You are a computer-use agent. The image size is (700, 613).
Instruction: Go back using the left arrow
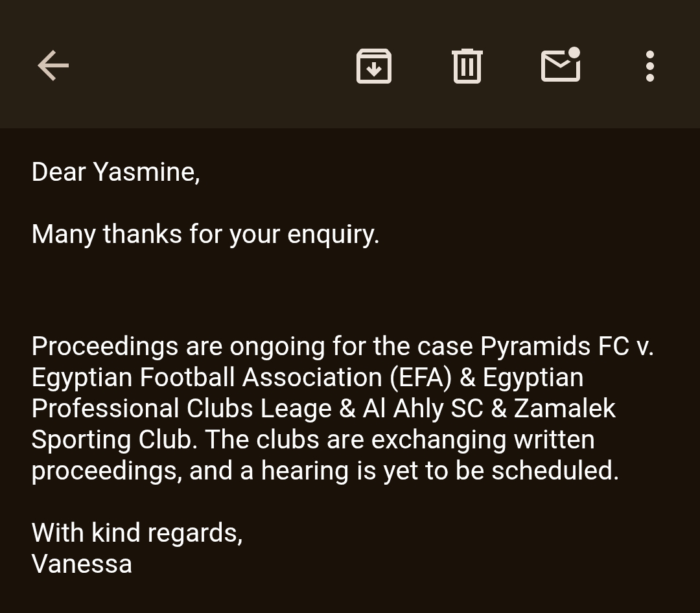coord(53,65)
